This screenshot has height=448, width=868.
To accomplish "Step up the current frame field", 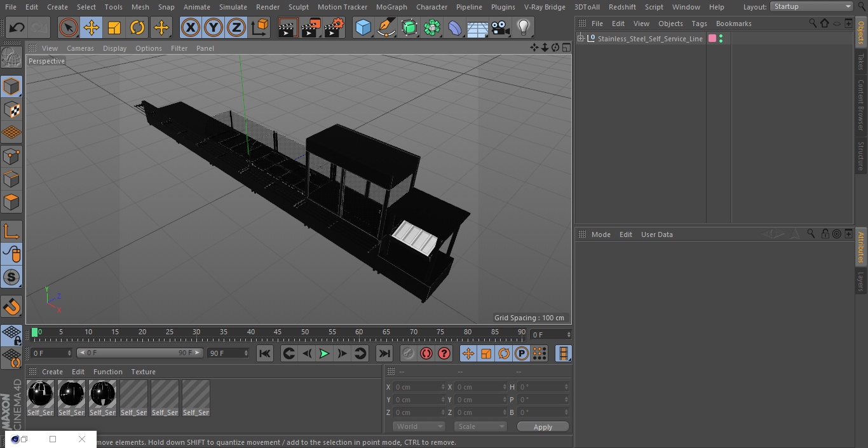I will (x=569, y=332).
